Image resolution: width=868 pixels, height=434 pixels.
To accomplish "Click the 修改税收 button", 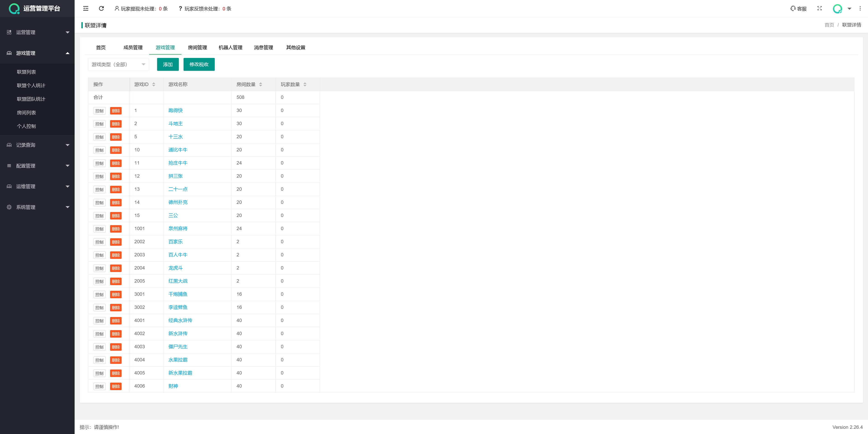I will click(x=199, y=64).
